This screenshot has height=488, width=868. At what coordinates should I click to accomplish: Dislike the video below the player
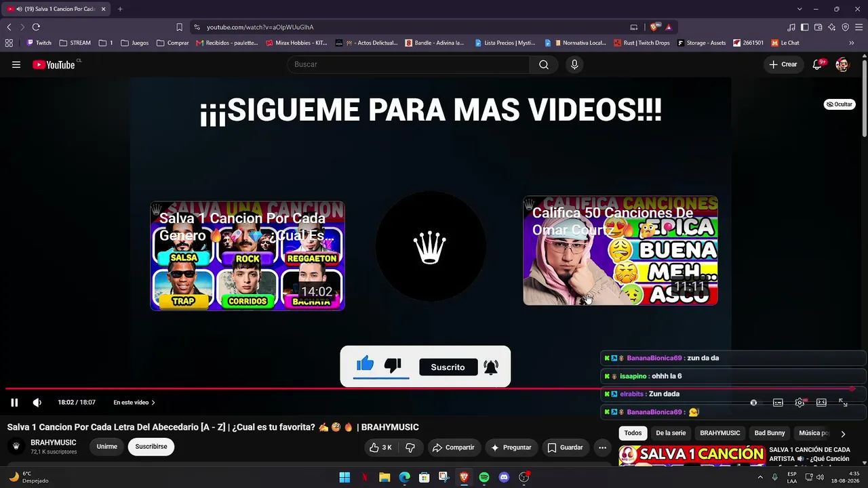pyautogui.click(x=410, y=447)
